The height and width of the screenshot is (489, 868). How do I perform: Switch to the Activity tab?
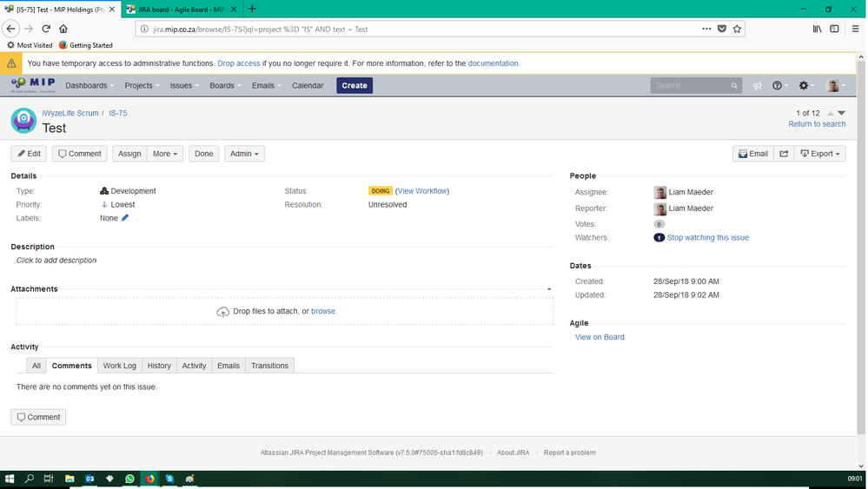(x=194, y=366)
